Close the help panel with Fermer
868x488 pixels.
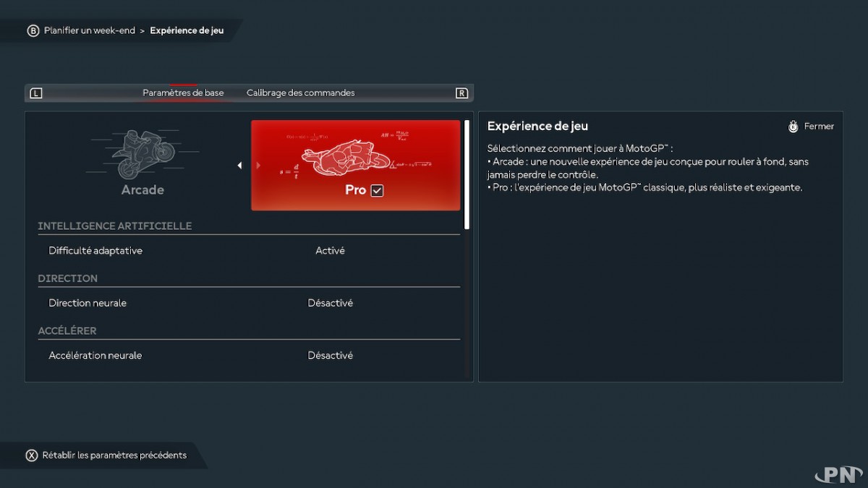click(x=819, y=127)
